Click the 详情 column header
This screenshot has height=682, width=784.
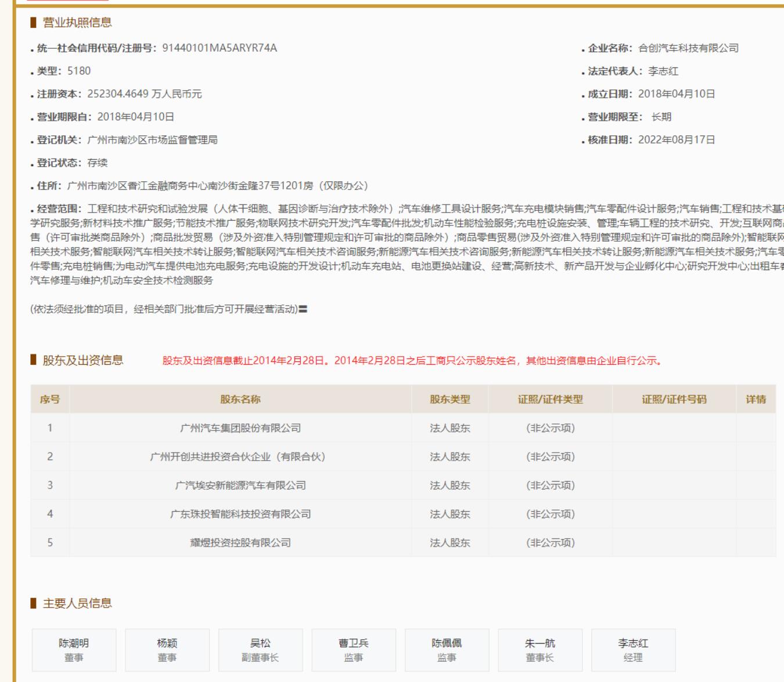(756, 399)
